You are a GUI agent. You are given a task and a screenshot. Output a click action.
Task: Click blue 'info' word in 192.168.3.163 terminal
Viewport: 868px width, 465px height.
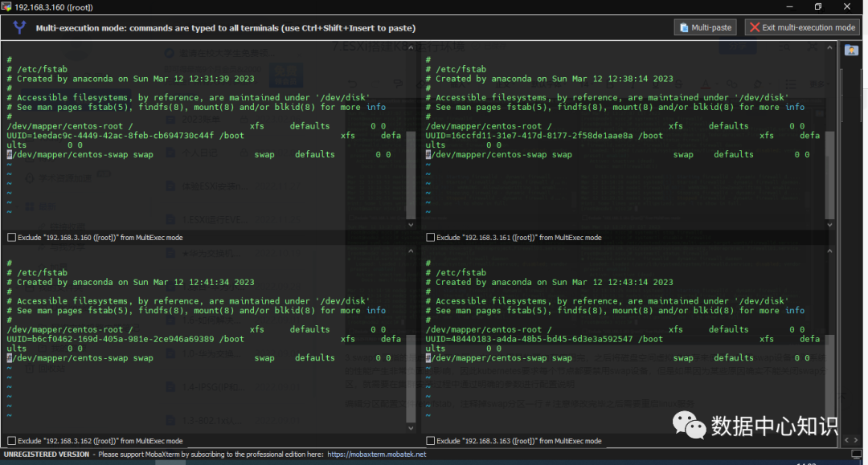pyautogui.click(x=795, y=311)
